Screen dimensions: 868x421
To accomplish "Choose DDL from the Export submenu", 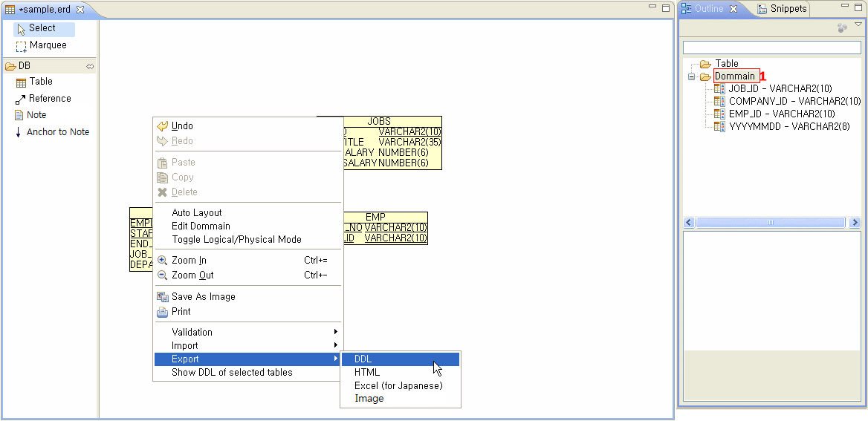I will click(x=363, y=359).
